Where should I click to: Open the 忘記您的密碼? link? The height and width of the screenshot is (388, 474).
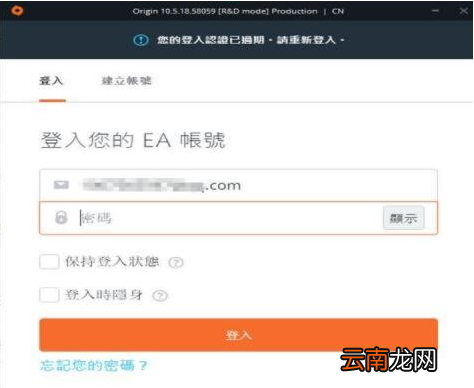[93, 365]
